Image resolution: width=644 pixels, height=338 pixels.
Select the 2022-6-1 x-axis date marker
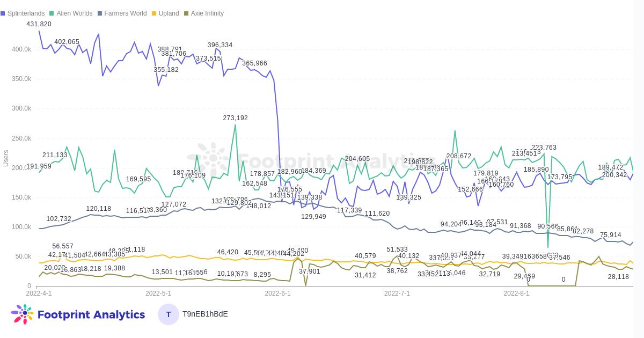click(277, 293)
